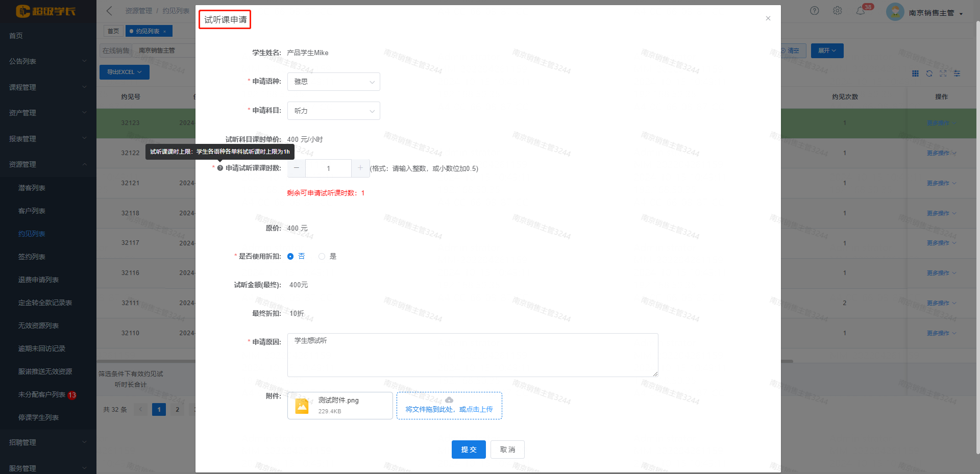Select the 是 discount radio option
The width and height of the screenshot is (980, 474).
point(322,257)
